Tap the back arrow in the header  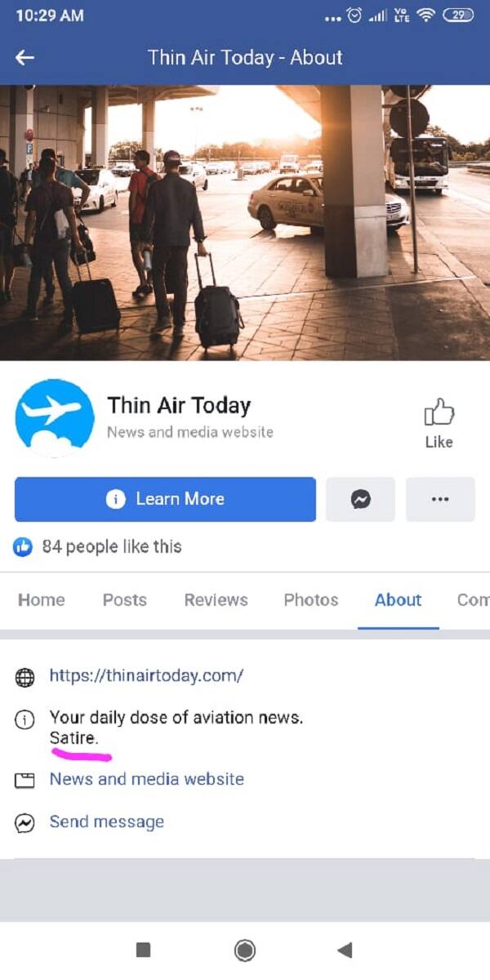coord(25,57)
